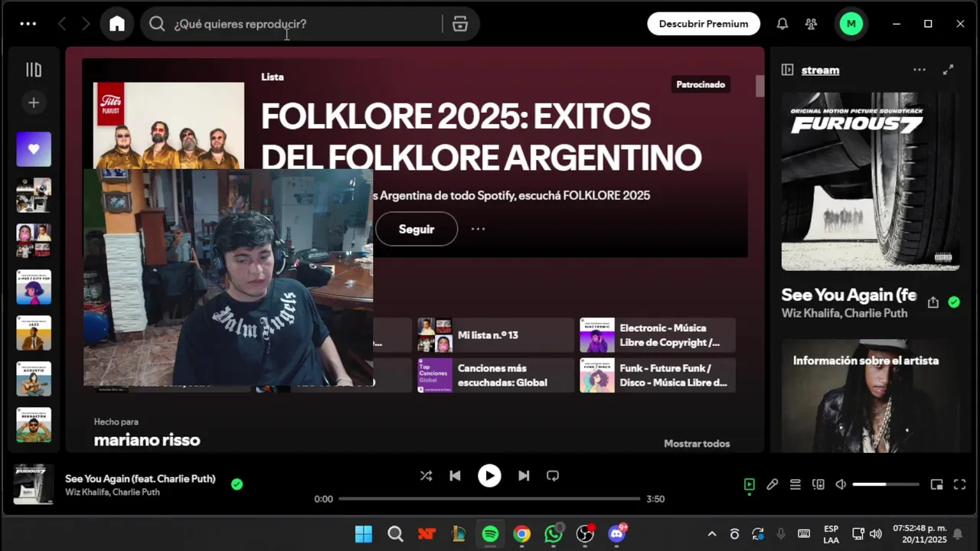Screen dimensions: 980x551
Task: Connect to a device icon
Action: 818,484
